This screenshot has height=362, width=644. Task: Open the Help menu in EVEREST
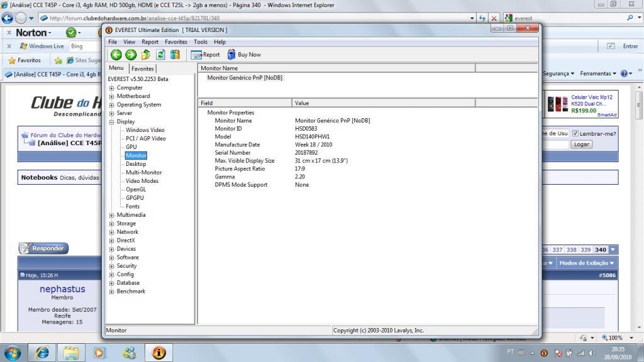click(219, 42)
